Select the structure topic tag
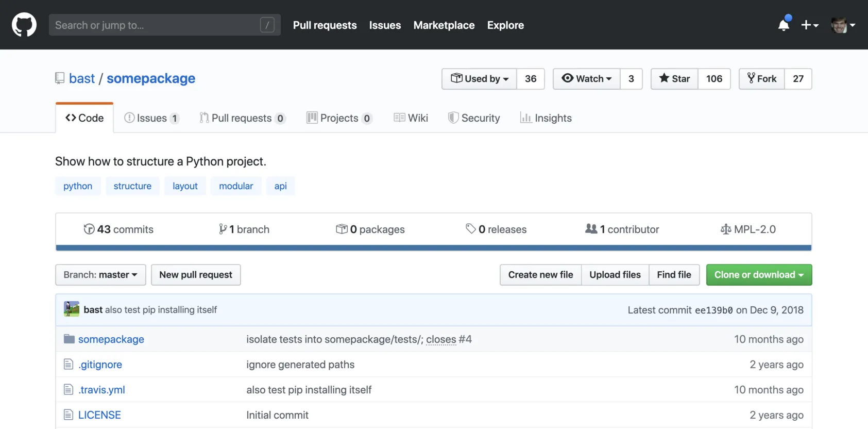 132,186
